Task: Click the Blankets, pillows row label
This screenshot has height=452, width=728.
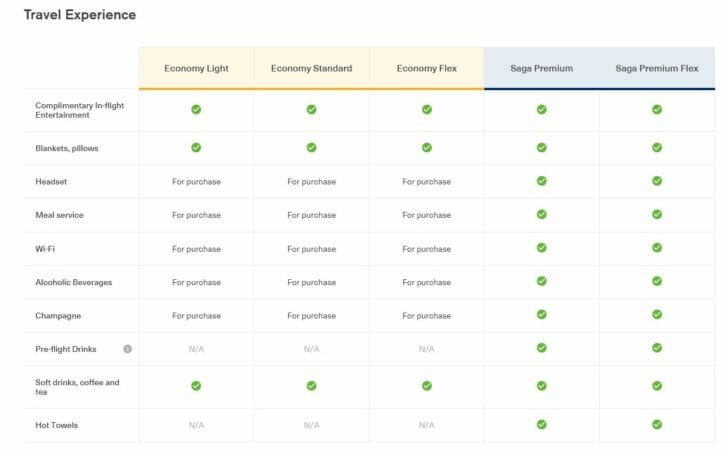Action: coord(67,149)
